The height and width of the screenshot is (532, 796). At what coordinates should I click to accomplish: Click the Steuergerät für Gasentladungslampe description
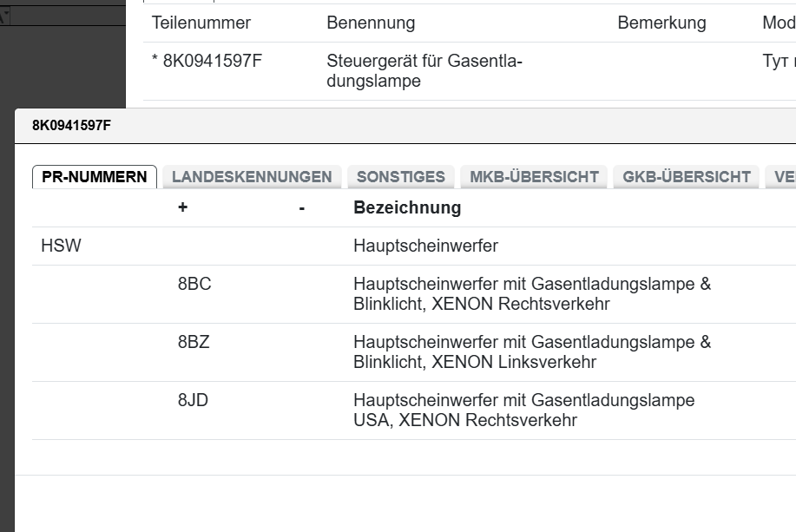point(424,71)
